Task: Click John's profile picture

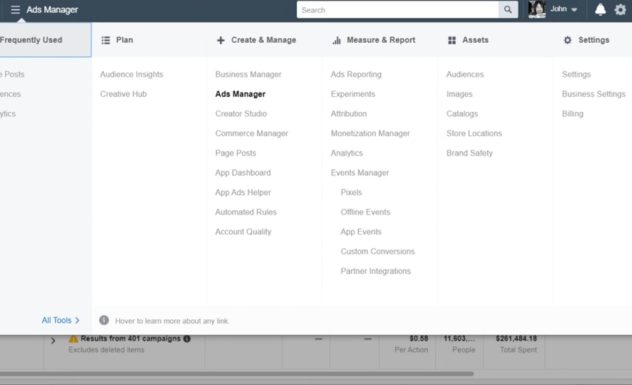Action: [x=537, y=9]
